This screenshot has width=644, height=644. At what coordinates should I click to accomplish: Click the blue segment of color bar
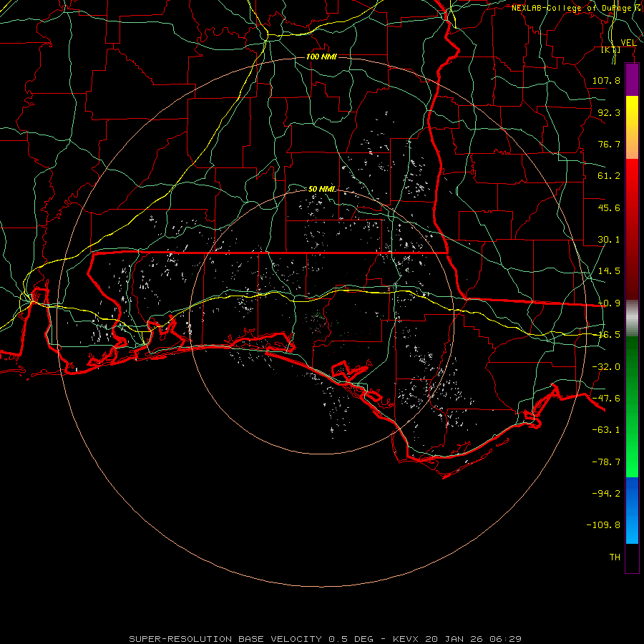pos(632,510)
